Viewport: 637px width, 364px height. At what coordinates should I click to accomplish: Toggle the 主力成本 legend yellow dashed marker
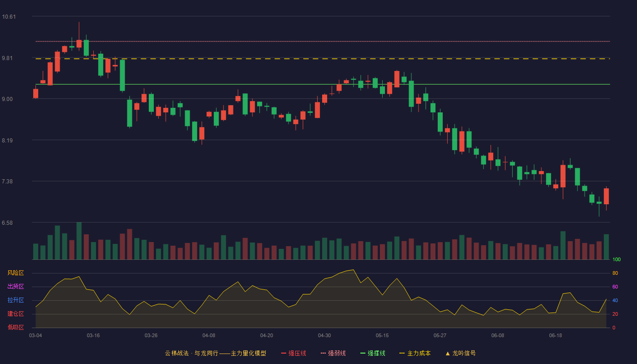(x=402, y=353)
